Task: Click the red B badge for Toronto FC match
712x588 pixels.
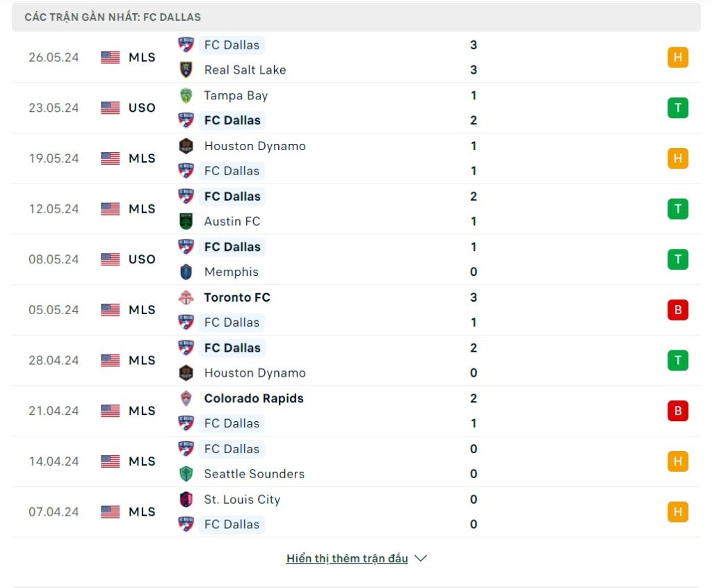Action: pos(677,310)
